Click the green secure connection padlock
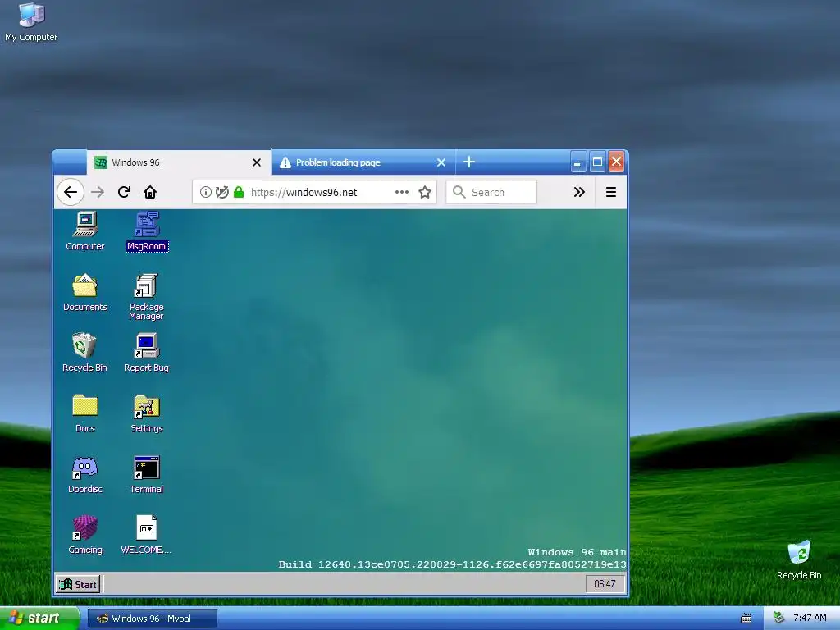This screenshot has width=840, height=630. 239,192
